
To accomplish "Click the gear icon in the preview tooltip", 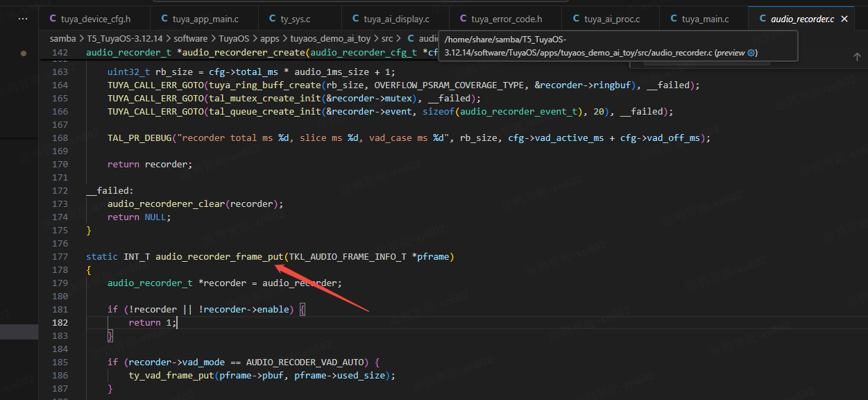I will pos(751,53).
